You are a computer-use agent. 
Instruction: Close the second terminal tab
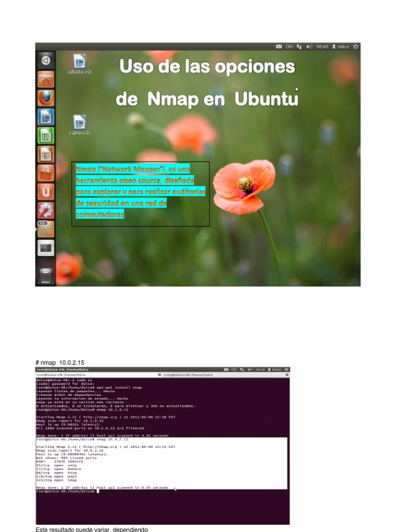(287, 375)
